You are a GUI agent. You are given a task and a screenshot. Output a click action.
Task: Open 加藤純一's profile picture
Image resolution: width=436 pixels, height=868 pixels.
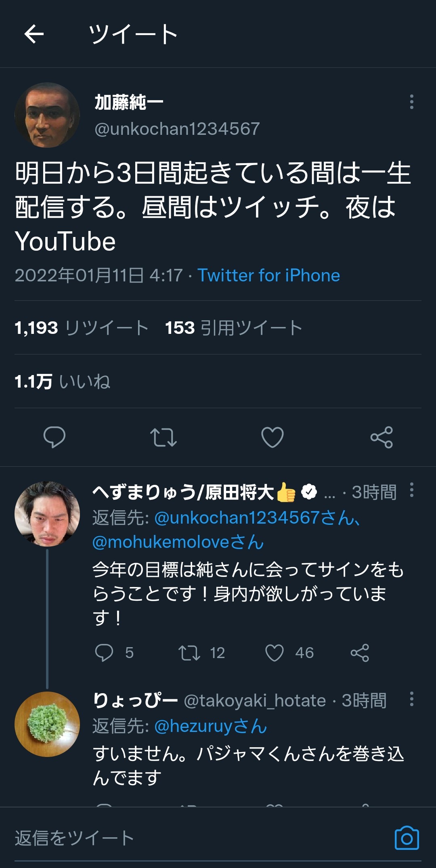tap(47, 115)
